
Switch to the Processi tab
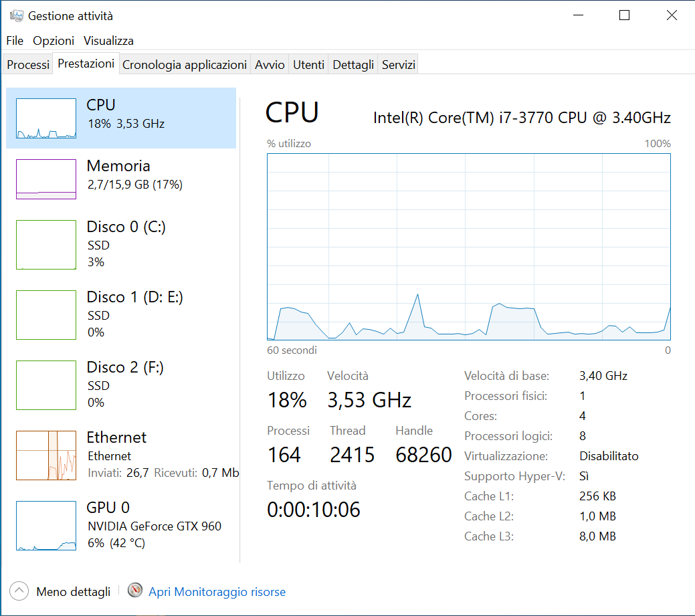tap(28, 65)
